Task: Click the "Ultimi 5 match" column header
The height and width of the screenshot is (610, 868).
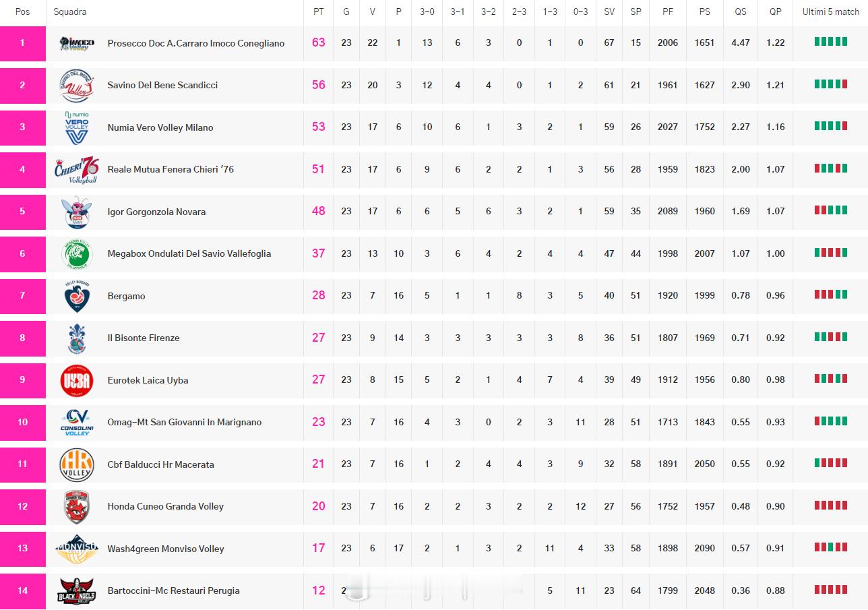Action: [x=831, y=11]
